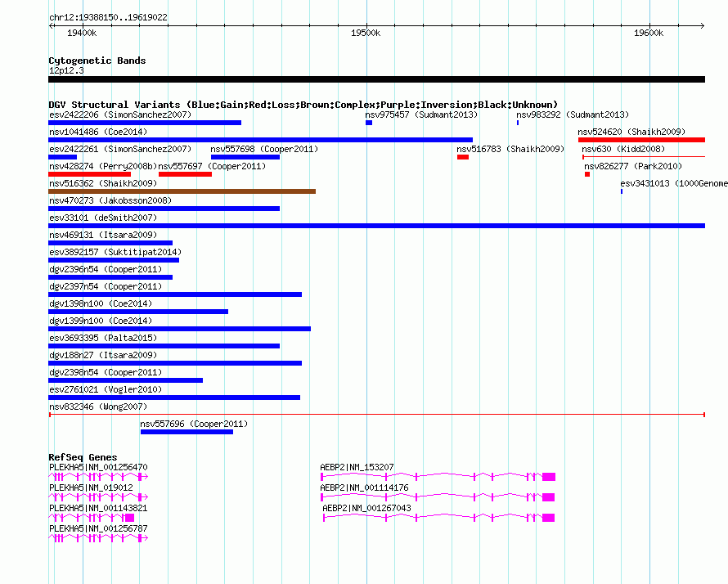Click the nsv557698 blue bar
The width and height of the screenshot is (728, 584).
(x=245, y=157)
